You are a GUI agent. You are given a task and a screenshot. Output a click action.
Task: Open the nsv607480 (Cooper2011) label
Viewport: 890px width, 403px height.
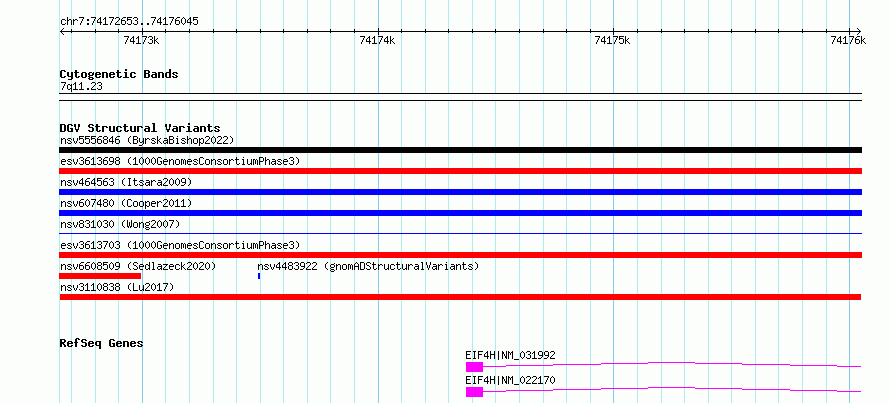[126, 203]
